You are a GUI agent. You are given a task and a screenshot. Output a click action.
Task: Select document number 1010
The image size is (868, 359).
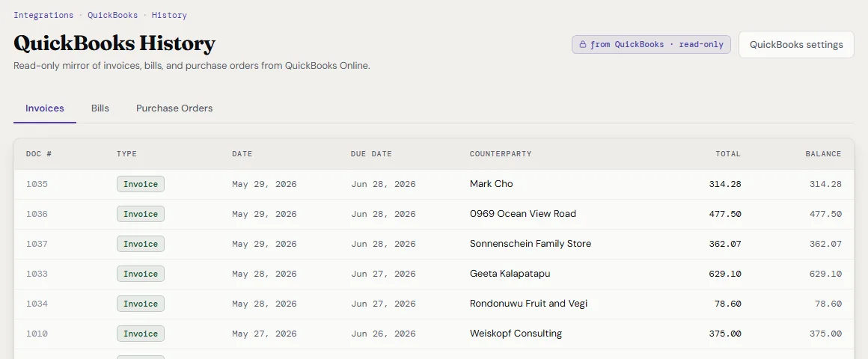(x=37, y=334)
